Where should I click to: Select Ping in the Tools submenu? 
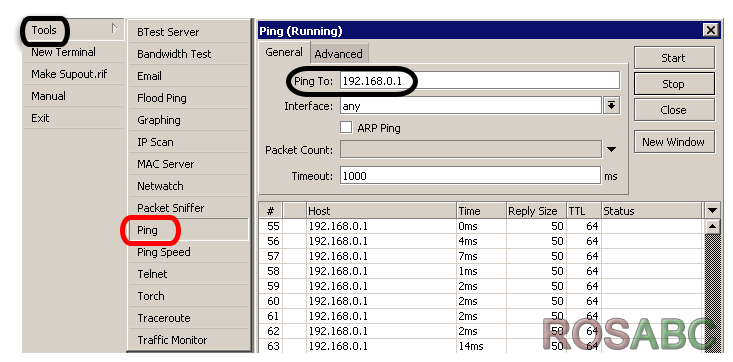click(x=188, y=230)
